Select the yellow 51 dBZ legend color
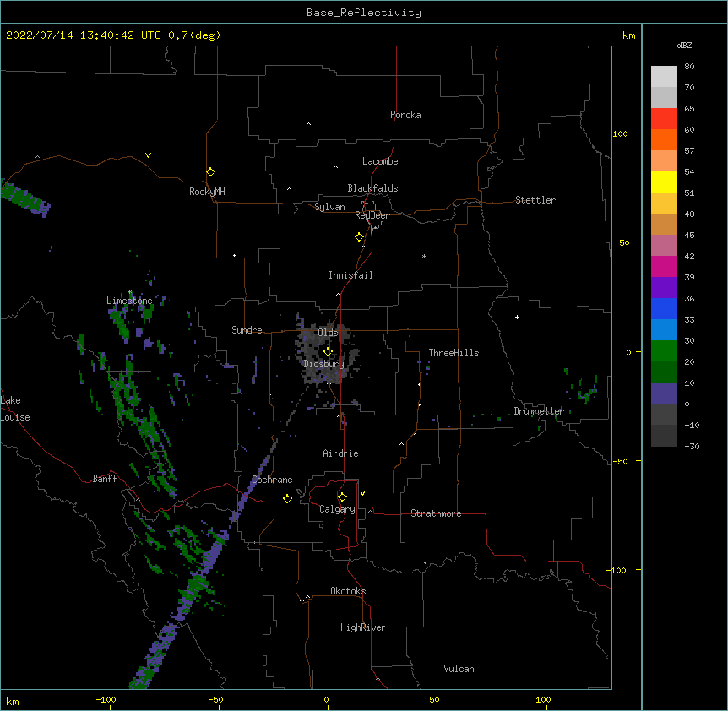This screenshot has width=728, height=711. point(664,182)
